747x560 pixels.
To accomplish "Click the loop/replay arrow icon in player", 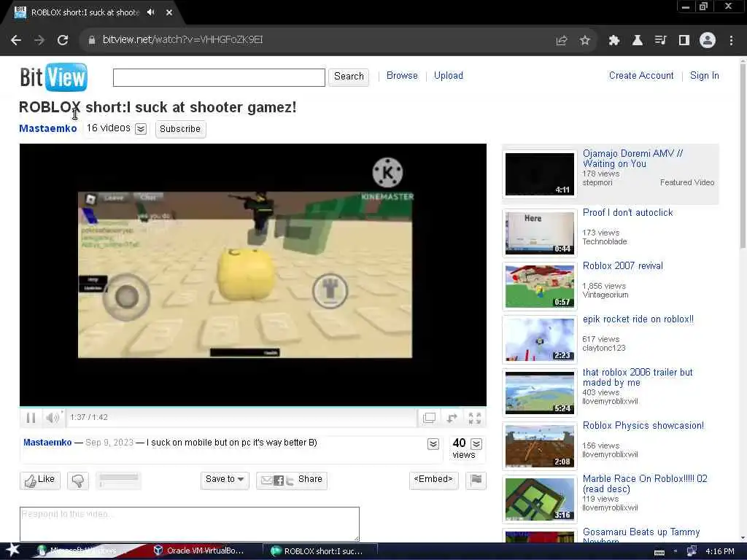I will (452, 418).
